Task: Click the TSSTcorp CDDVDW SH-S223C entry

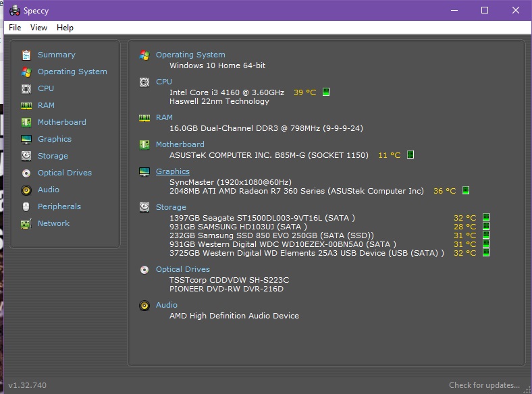Action: click(x=230, y=280)
